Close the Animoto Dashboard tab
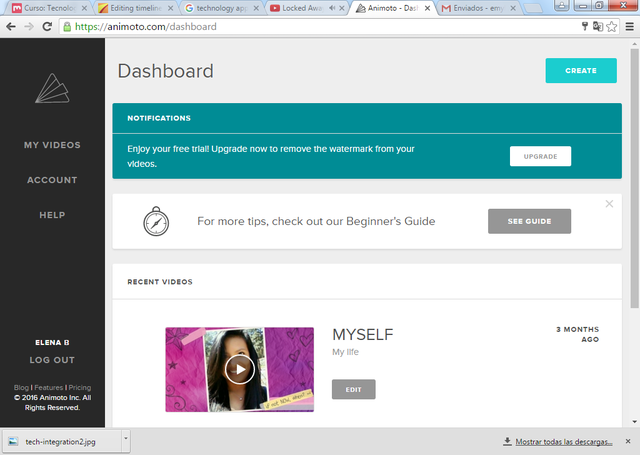The width and height of the screenshot is (640, 455). click(427, 8)
